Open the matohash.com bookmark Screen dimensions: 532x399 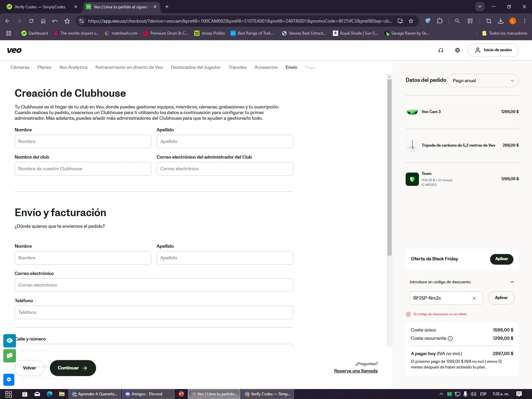[x=121, y=33]
